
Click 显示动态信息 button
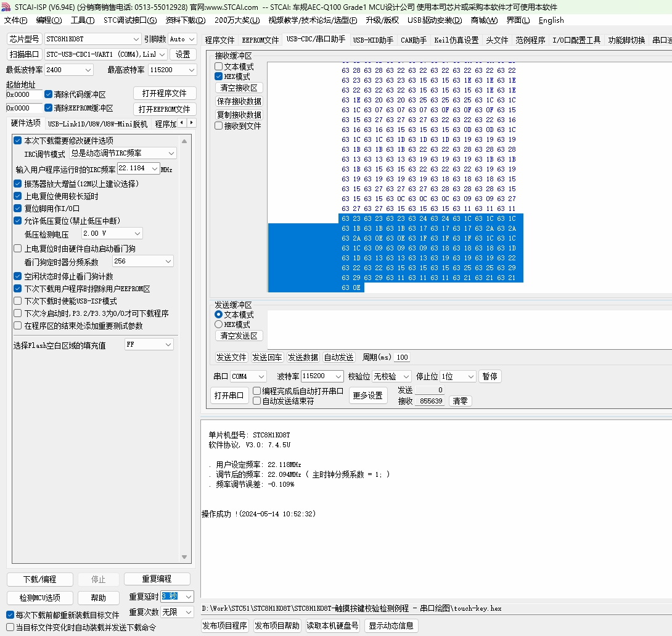point(391,626)
